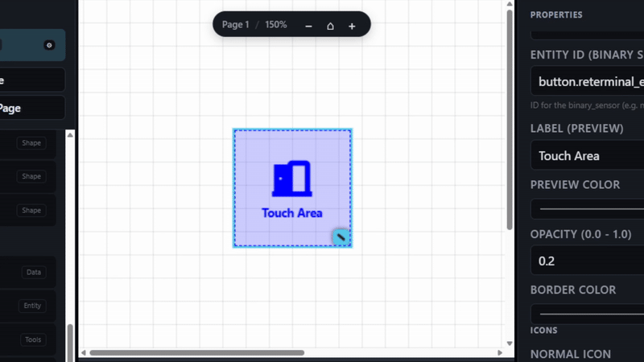This screenshot has height=362, width=644.
Task: Click the Page 1 label in zoom bar
Action: tap(236, 25)
